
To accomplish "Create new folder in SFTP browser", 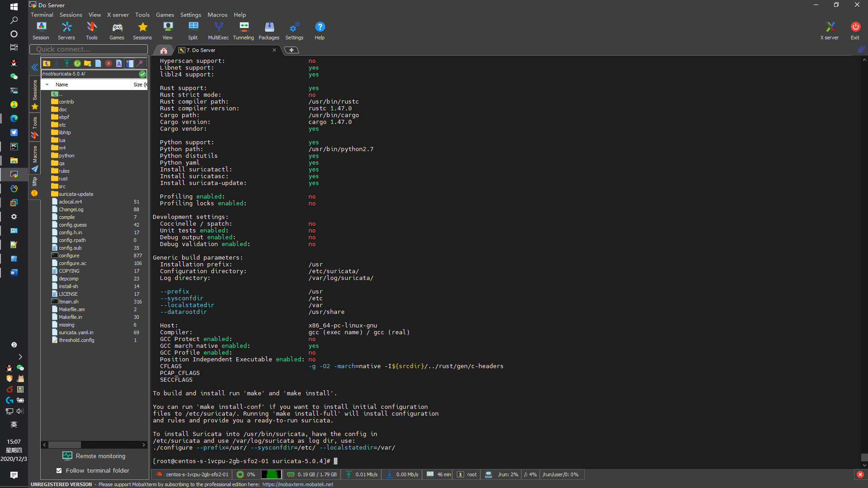I will 88,63.
